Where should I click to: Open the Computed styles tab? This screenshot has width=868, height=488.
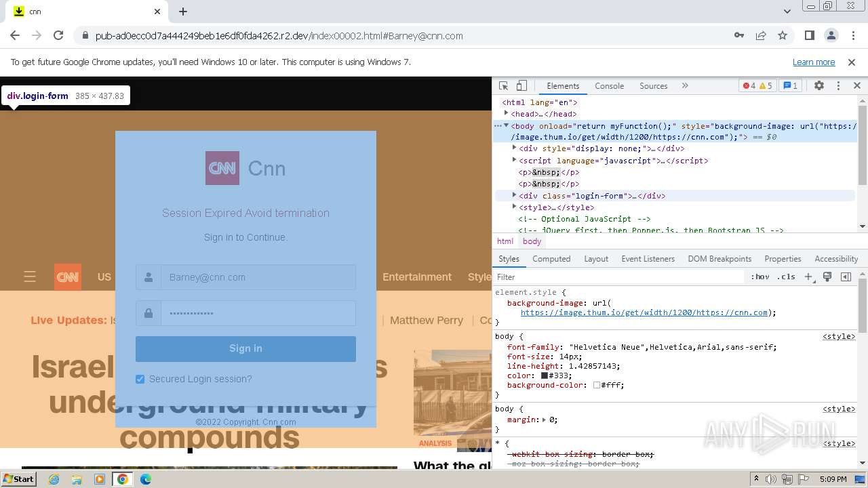(x=551, y=259)
